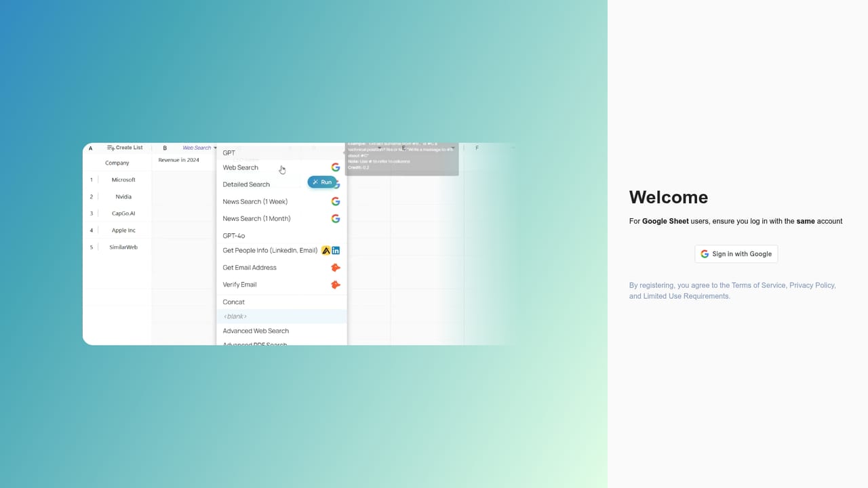The image size is (868, 488).
Task: Click the Microsoft cell in row 1
Action: [x=123, y=180]
